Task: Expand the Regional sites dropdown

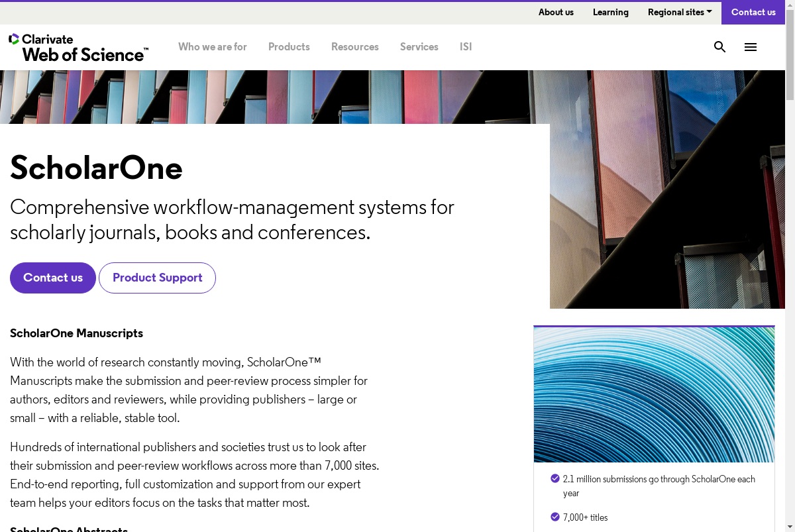Action: click(680, 12)
